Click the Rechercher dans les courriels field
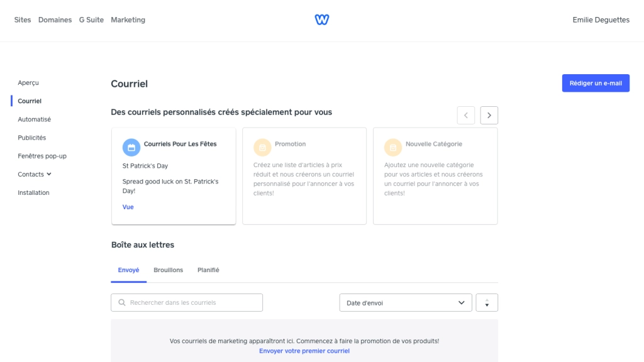The image size is (644, 362). (x=187, y=302)
